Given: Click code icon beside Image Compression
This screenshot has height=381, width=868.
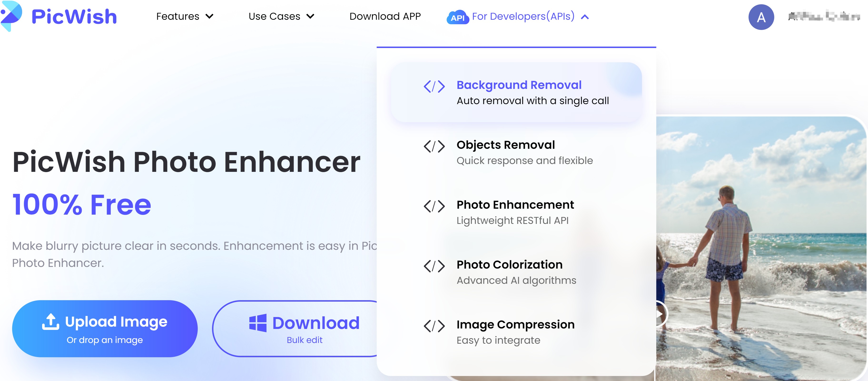Looking at the screenshot, I should tap(434, 326).
